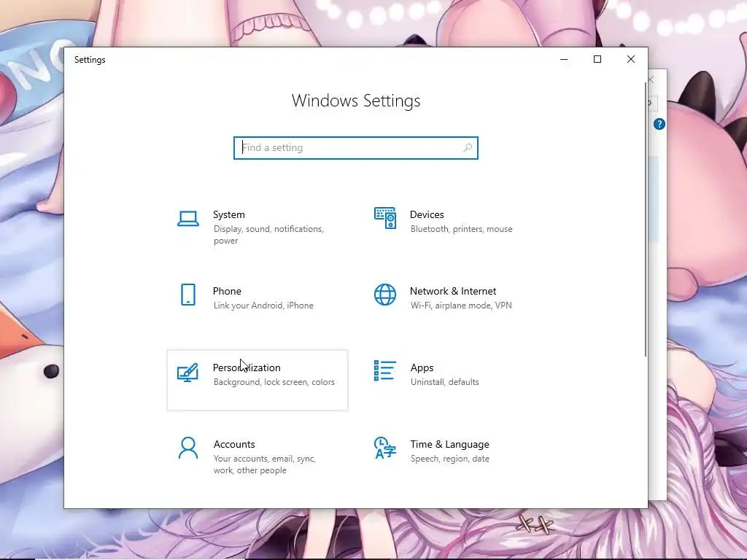Image resolution: width=747 pixels, height=560 pixels.
Task: Open the Network & Internet globe icon
Action: coord(385,295)
